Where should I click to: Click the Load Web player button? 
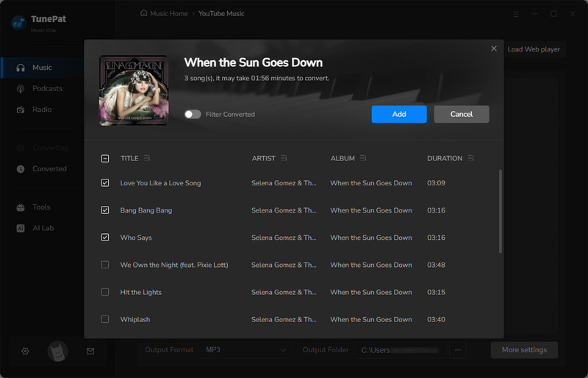click(534, 49)
